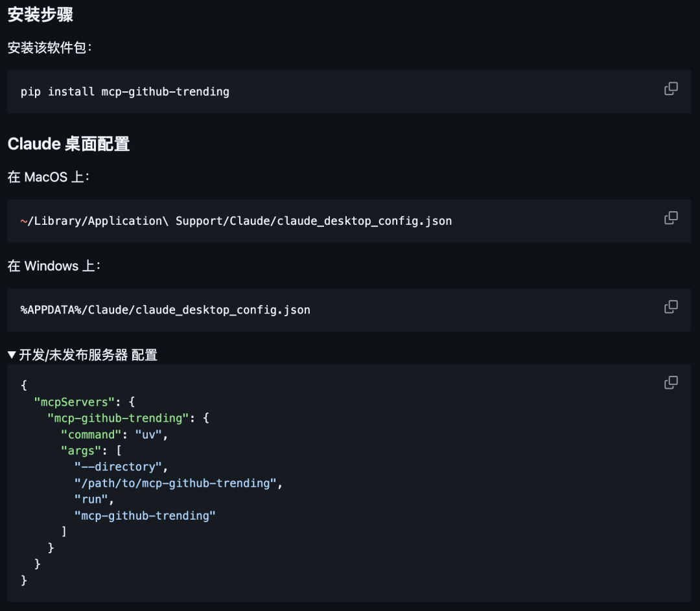Click the "--directory" argument
The height and width of the screenshot is (611, 700).
(118, 467)
